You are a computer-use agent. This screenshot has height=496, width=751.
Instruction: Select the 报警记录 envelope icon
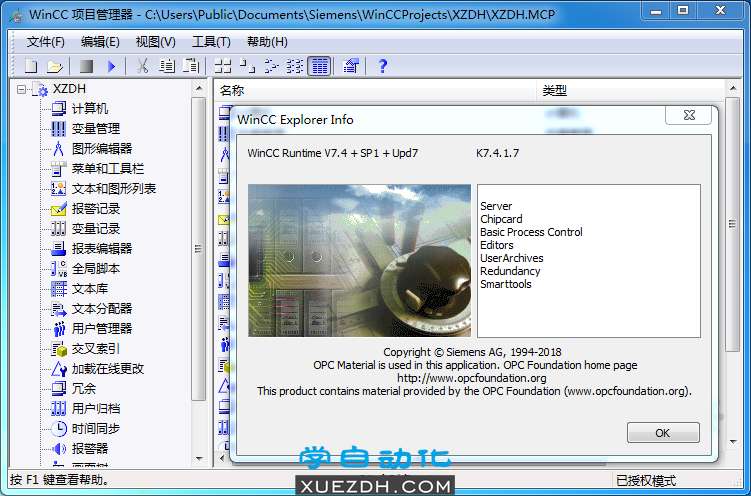[58, 209]
